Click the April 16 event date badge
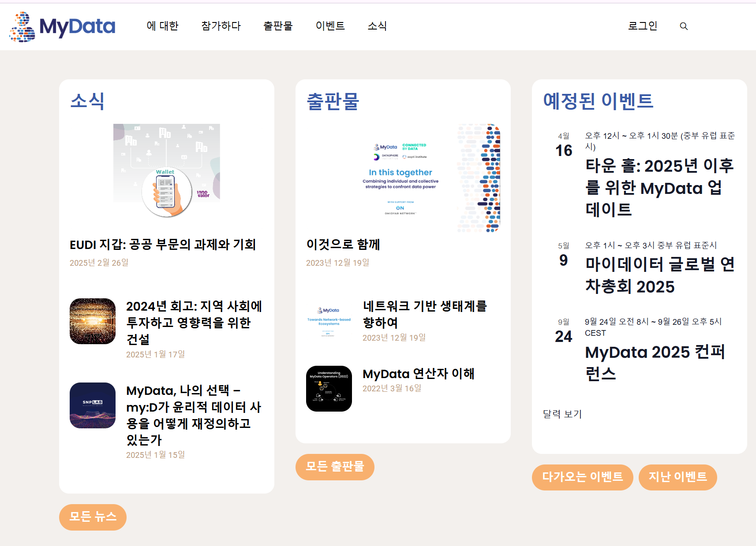The height and width of the screenshot is (546, 756). (564, 145)
